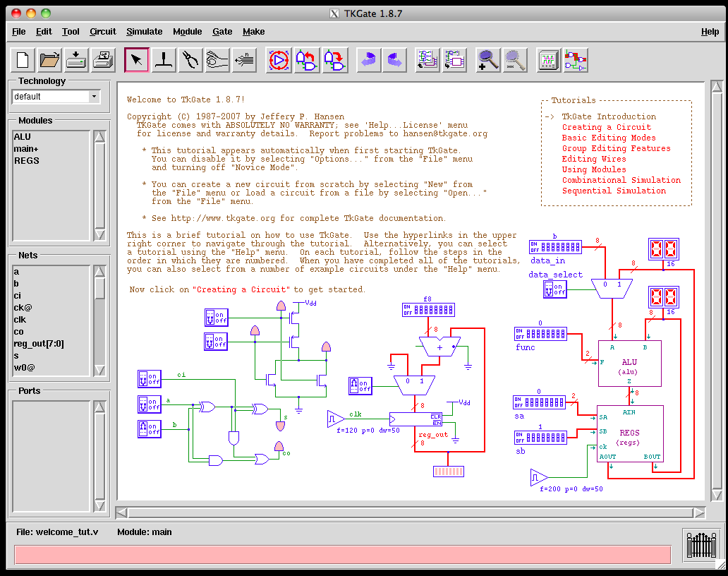Click canvas vertical scrollbar up arrow
This screenshot has width=728, height=576.
click(x=717, y=87)
